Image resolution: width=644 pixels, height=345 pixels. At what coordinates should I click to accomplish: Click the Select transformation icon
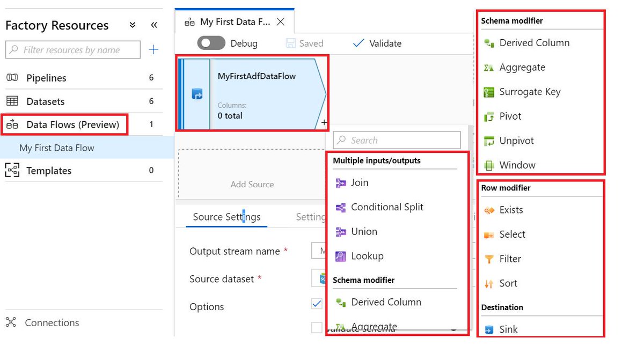[x=488, y=234]
